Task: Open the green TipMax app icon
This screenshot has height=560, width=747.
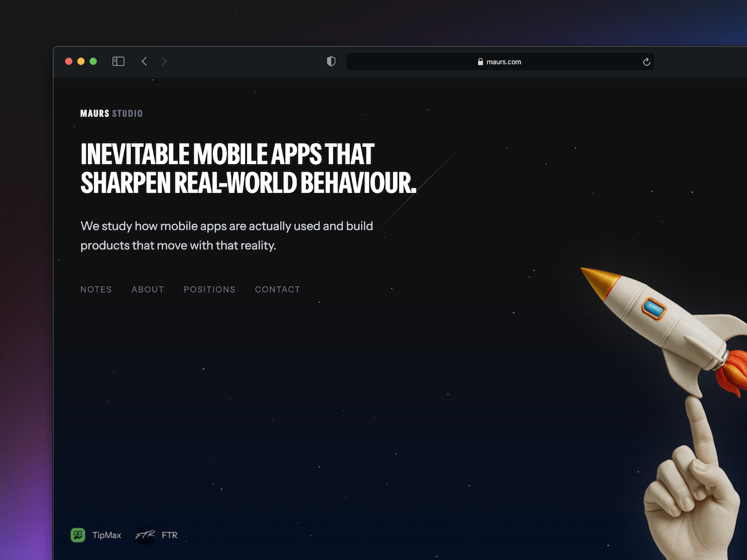Action: (x=78, y=535)
